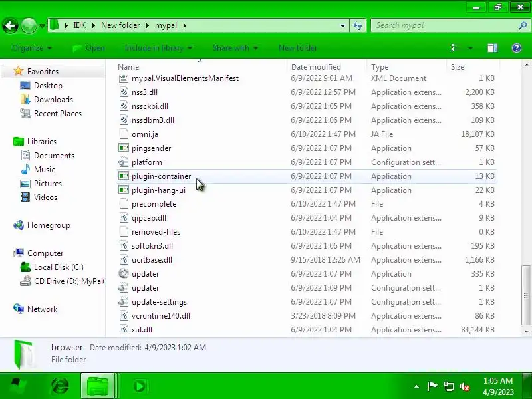Click the search magnifier icon
The width and height of the screenshot is (532, 399).
pyautogui.click(x=523, y=25)
